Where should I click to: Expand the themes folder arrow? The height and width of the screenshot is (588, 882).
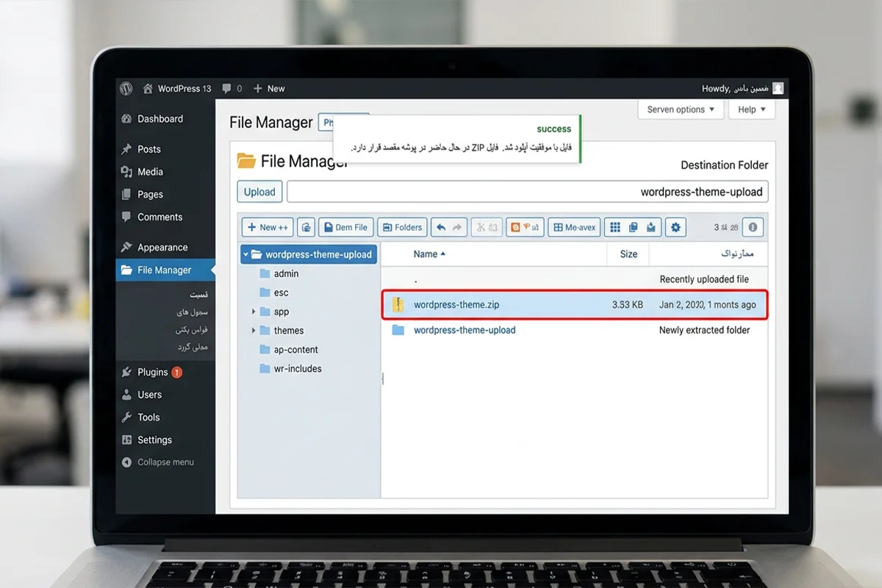254,331
